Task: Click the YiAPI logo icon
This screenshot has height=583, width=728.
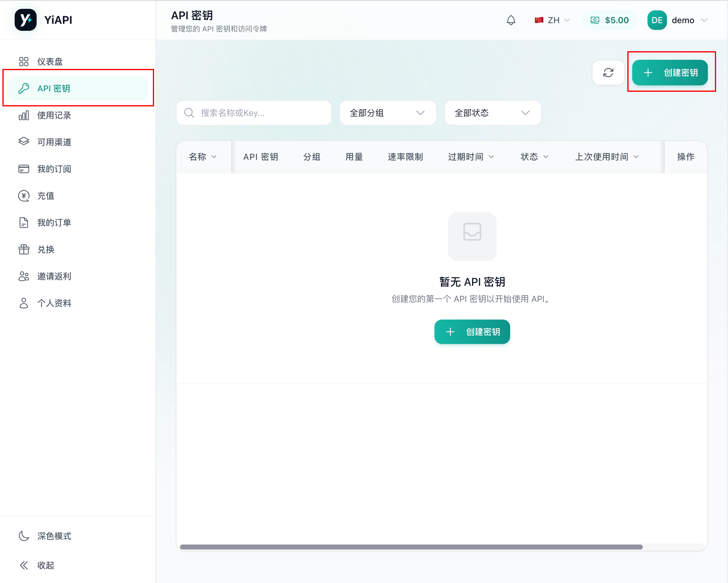Action: point(26,20)
